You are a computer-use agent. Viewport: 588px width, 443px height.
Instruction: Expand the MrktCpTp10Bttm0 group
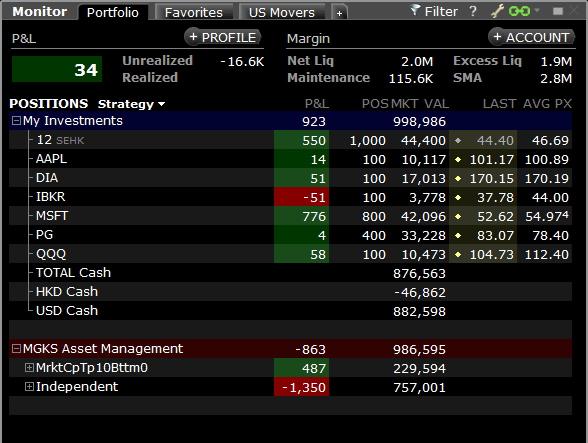coord(29,368)
